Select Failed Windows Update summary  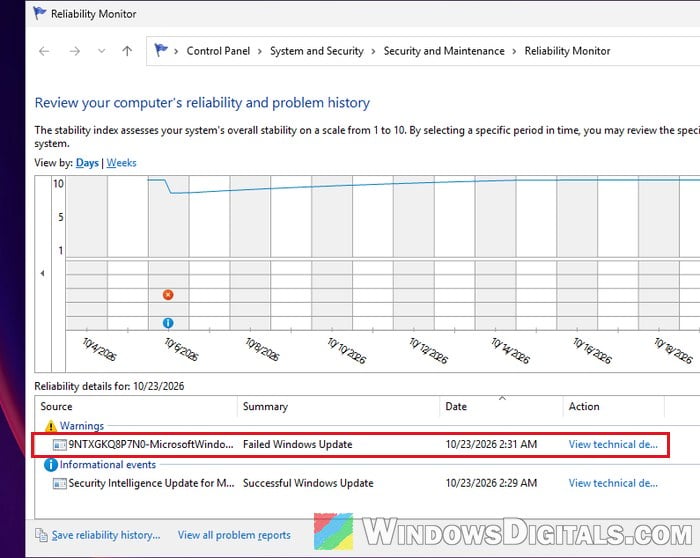(297, 445)
